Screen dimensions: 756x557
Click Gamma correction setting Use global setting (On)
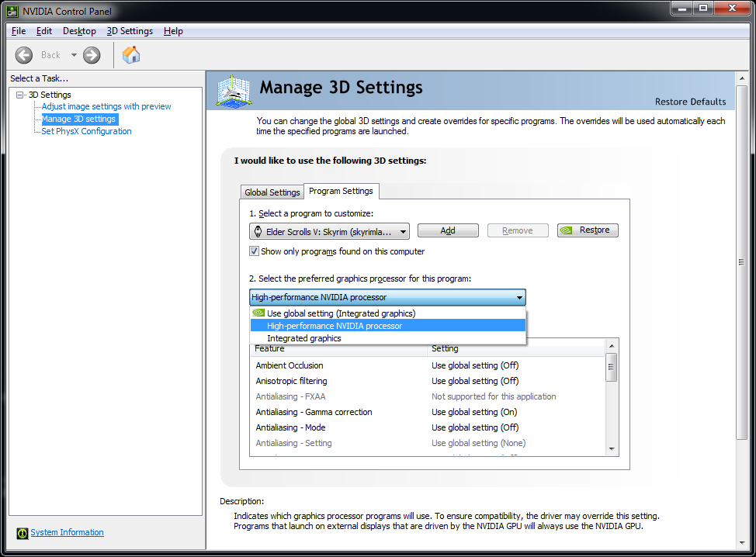tap(474, 412)
